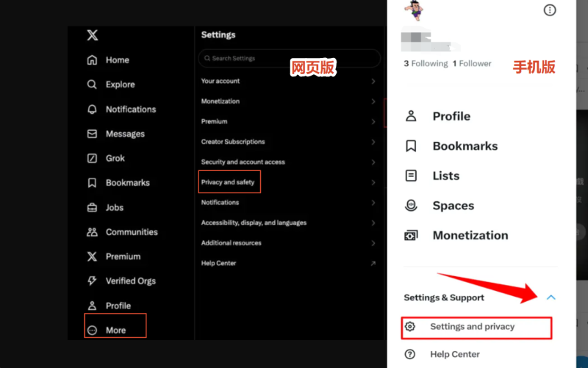Click the Profile icon in mobile menu
This screenshot has width=588, height=368.
coord(411,116)
